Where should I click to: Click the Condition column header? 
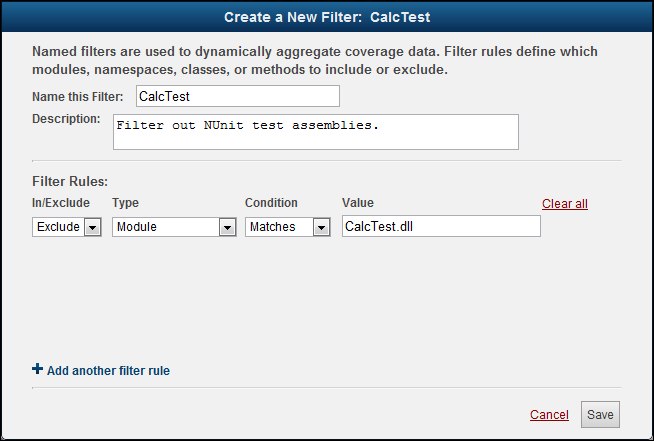coord(271,203)
